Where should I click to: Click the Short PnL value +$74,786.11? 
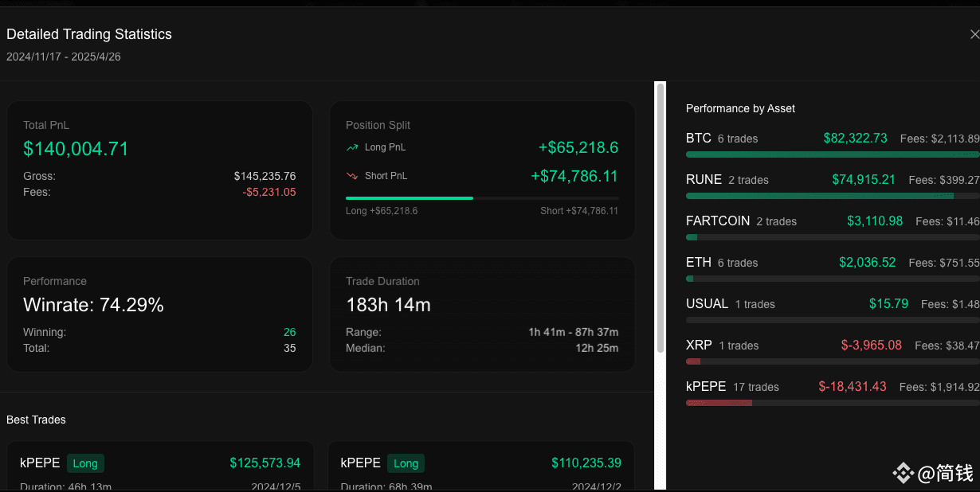(x=574, y=176)
